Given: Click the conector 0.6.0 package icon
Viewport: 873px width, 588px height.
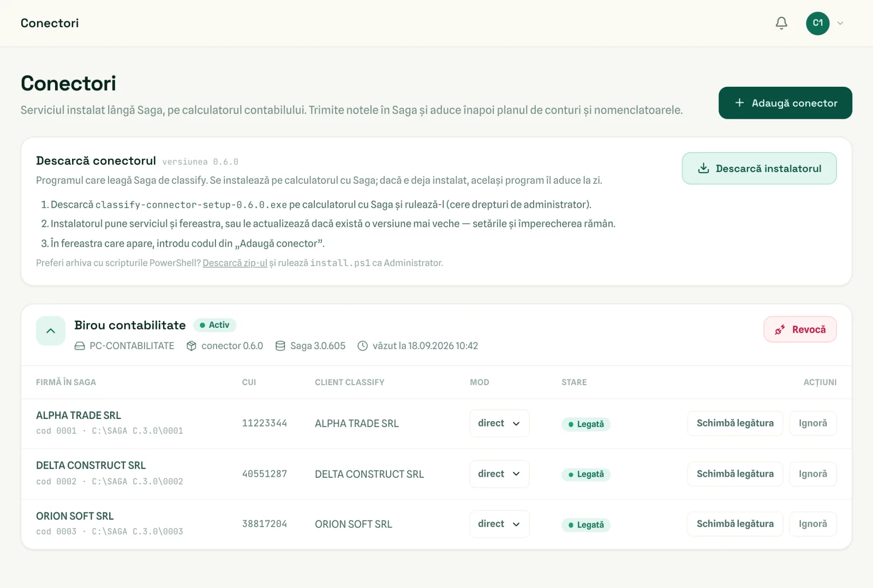Looking at the screenshot, I should 191,346.
